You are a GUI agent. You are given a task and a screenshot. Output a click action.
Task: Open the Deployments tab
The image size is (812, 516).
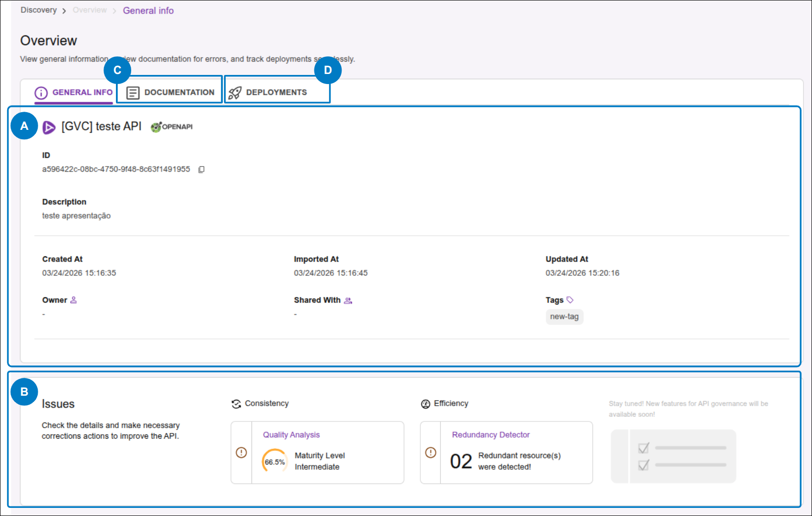tap(268, 93)
